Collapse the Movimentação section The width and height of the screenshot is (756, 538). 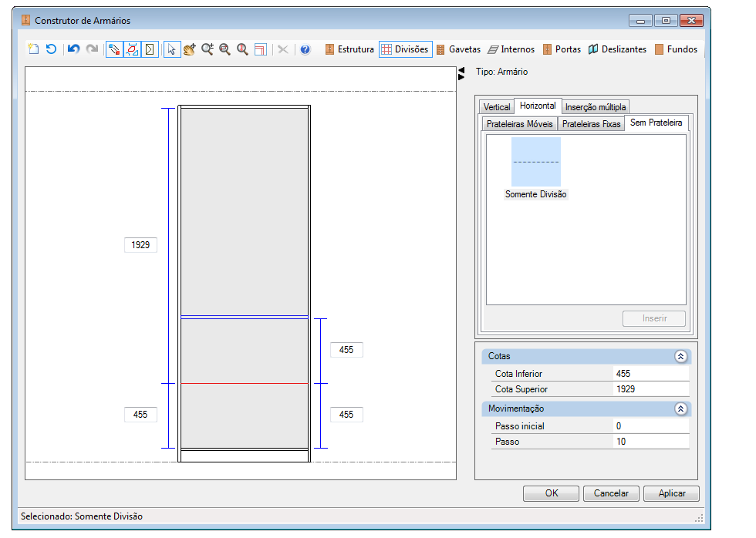680,409
